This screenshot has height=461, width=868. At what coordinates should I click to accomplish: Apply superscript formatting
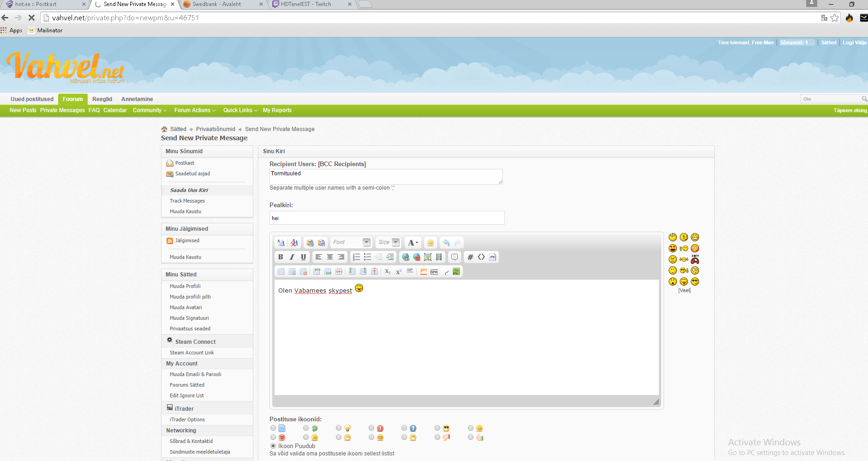point(399,271)
